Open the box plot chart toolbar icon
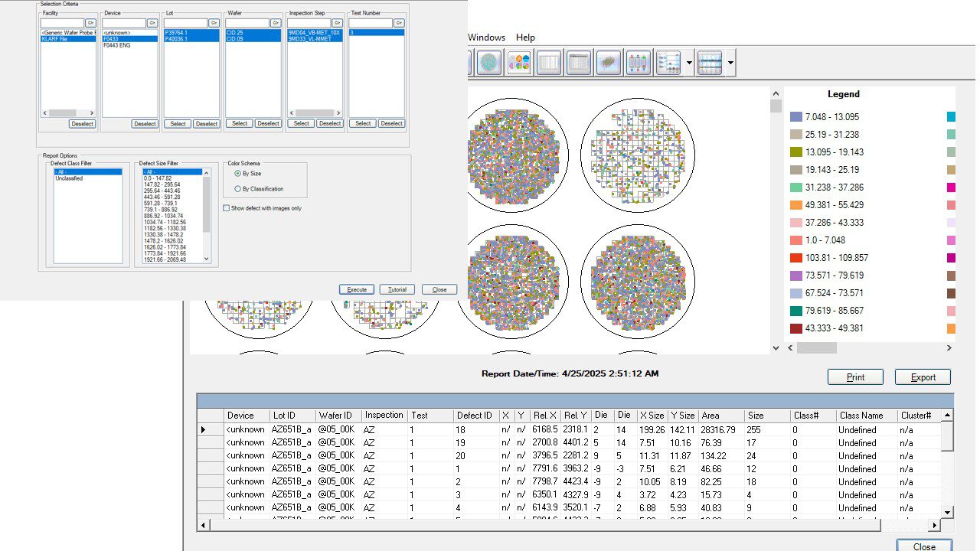 (x=639, y=63)
